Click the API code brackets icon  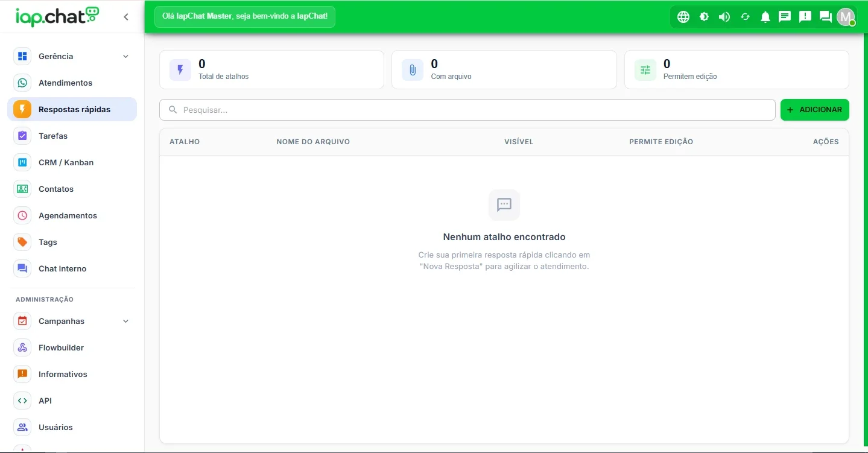(22, 401)
